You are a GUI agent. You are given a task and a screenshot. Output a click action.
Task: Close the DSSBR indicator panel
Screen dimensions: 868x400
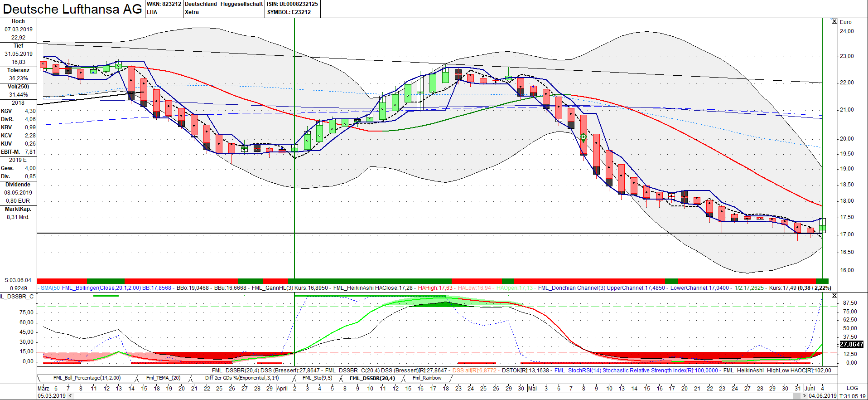834,295
